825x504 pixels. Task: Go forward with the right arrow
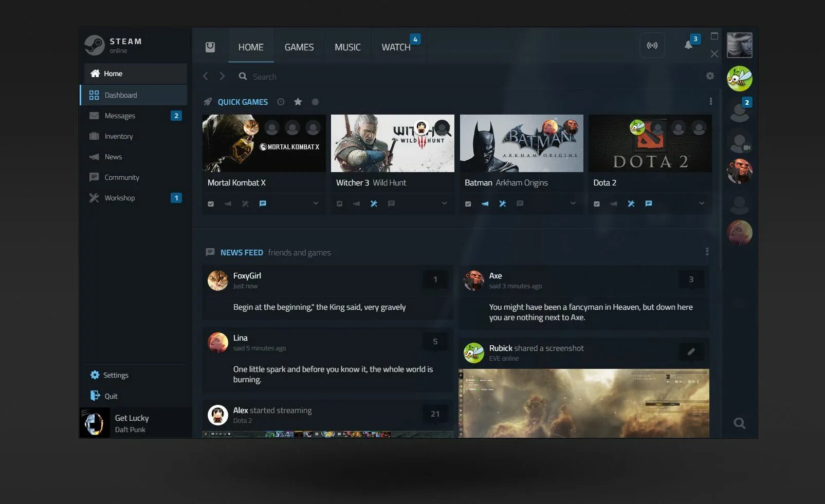click(x=222, y=76)
